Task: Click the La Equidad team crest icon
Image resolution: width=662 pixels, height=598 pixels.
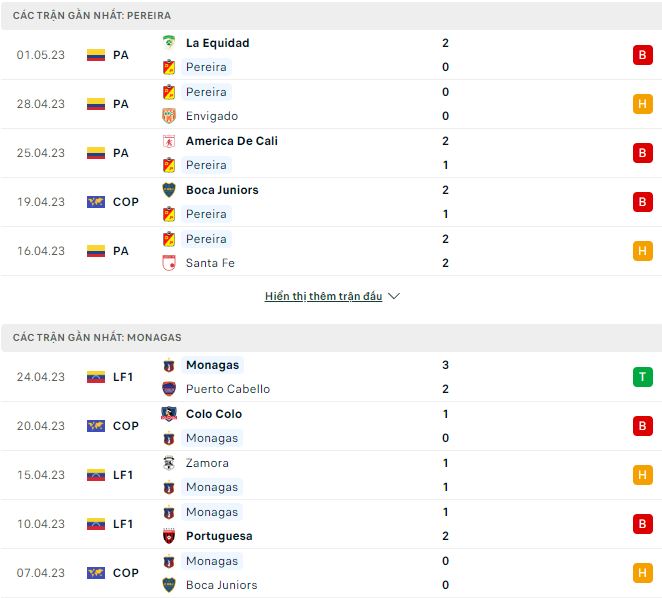Action: (168, 43)
